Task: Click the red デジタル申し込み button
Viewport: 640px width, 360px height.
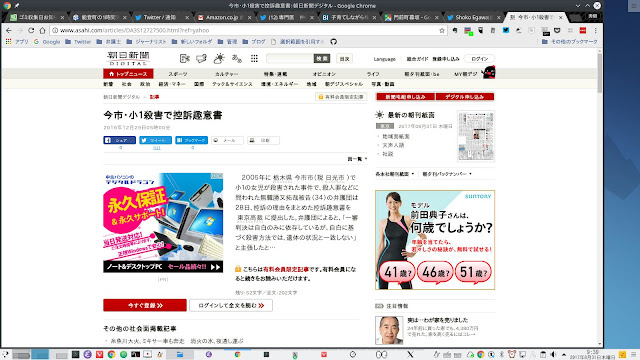Action: point(464,97)
